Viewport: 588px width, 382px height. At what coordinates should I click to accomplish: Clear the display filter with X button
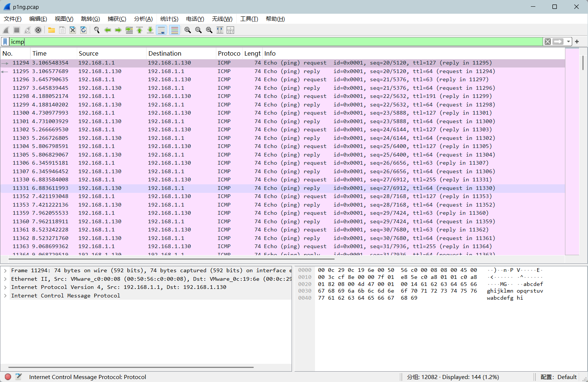(548, 42)
